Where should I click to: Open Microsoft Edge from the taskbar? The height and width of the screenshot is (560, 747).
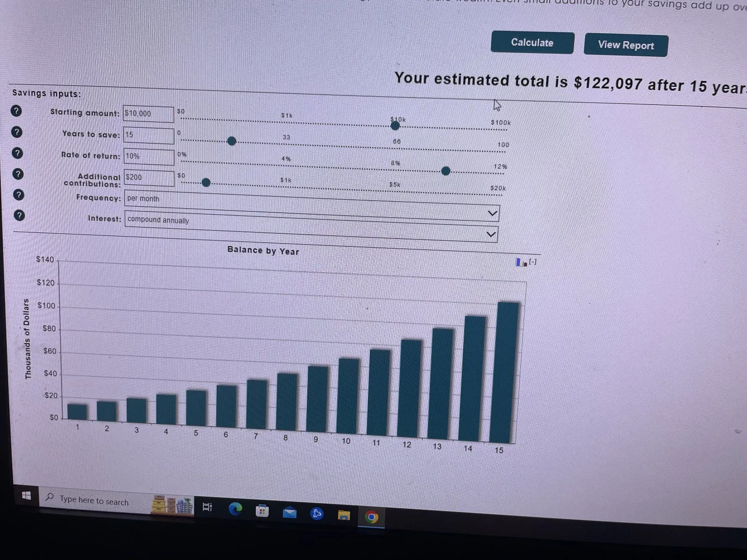pyautogui.click(x=235, y=509)
